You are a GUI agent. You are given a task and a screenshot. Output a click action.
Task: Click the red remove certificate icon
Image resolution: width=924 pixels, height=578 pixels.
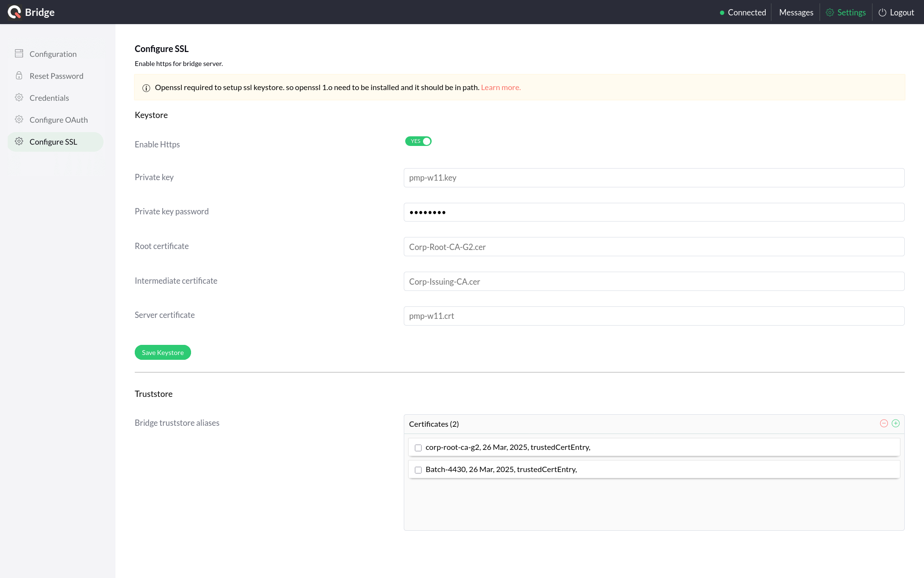884,423
